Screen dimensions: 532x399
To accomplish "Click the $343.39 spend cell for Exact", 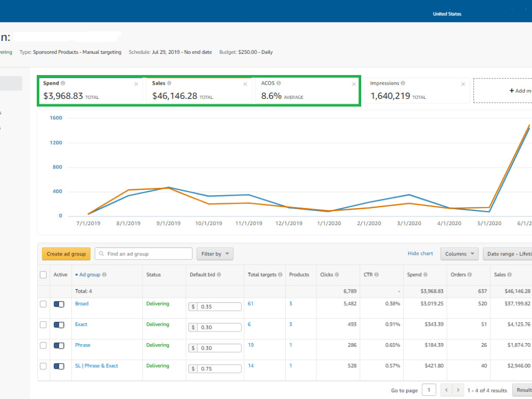I will pyautogui.click(x=434, y=325).
